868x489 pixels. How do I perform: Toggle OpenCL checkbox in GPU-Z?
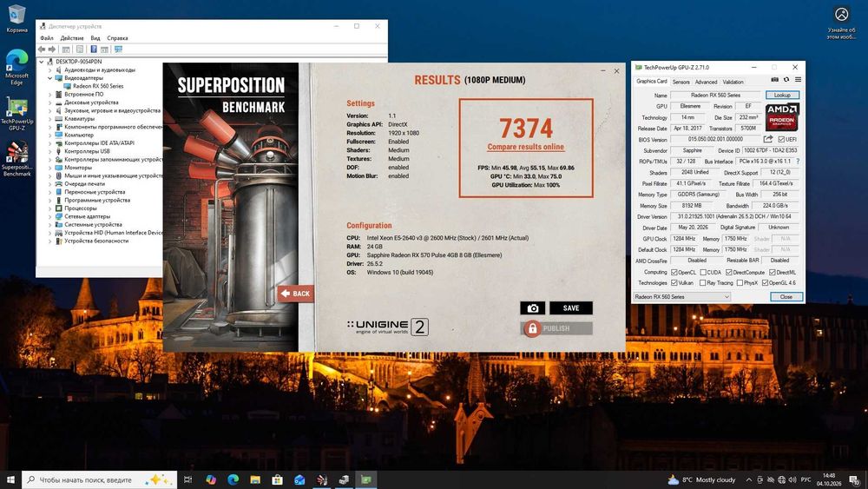pos(674,273)
